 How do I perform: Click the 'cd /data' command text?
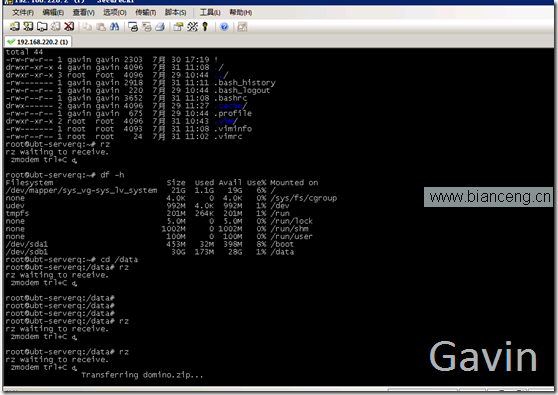119,260
